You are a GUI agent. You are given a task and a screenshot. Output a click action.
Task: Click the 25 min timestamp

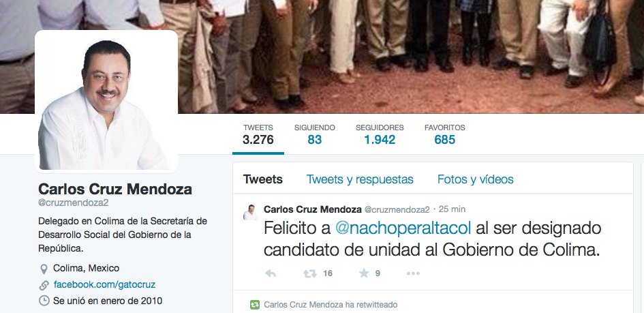point(453,209)
